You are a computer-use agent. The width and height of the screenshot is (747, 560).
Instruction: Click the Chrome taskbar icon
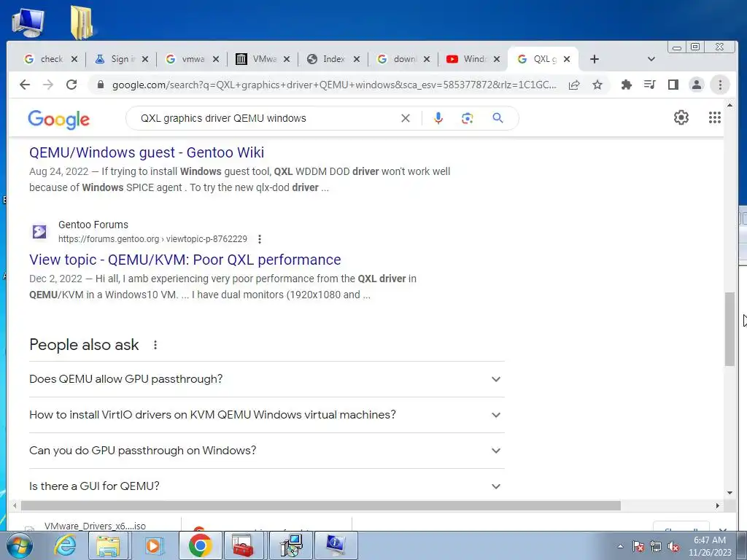[x=200, y=545]
